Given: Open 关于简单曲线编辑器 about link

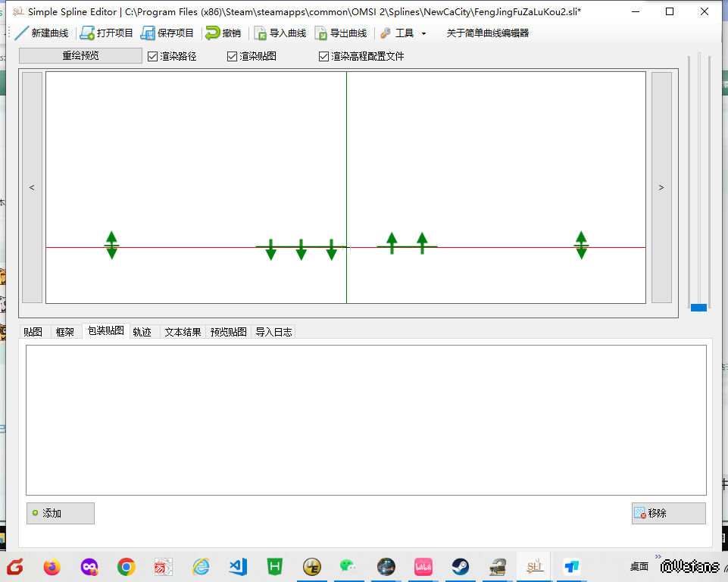Looking at the screenshot, I should pos(487,33).
